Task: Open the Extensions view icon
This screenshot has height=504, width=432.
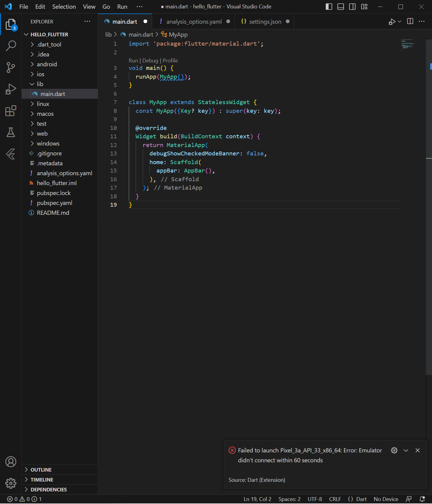Action: point(11,111)
